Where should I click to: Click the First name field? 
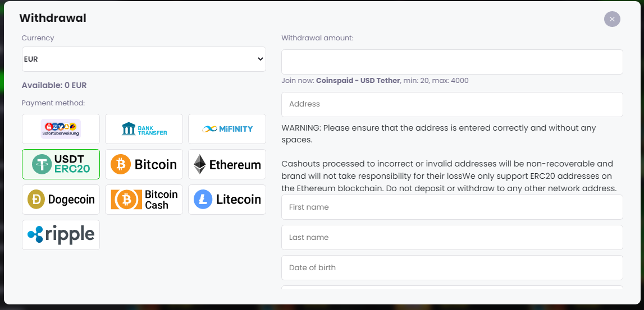(x=452, y=207)
